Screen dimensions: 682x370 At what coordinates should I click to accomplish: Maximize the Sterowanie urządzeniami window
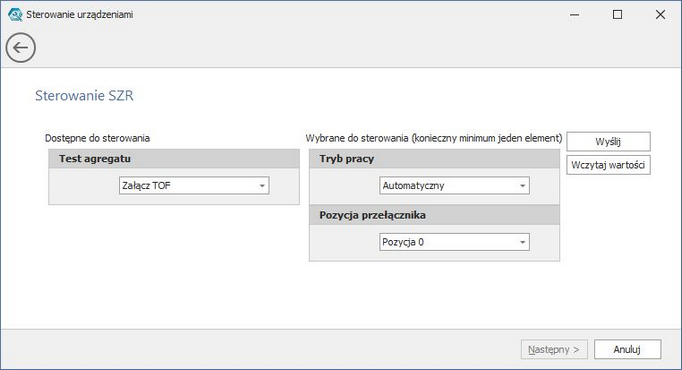(x=617, y=15)
